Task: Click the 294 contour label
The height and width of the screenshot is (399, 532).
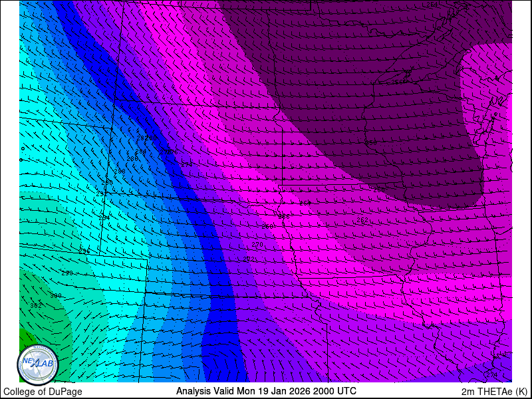Action: (x=104, y=217)
